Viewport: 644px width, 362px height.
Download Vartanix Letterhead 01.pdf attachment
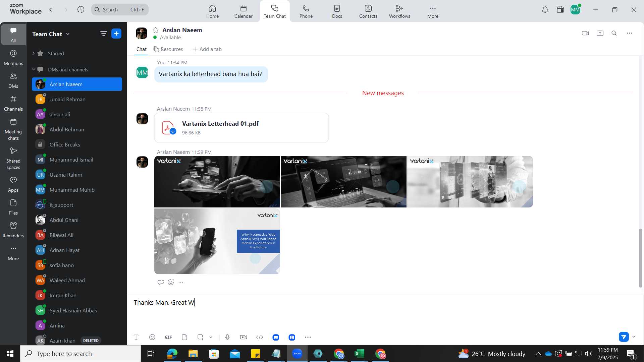click(173, 131)
